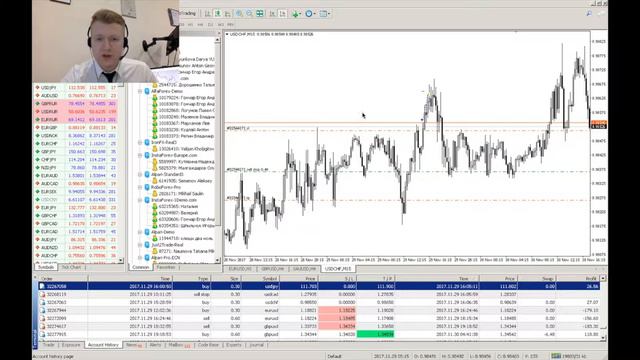The height and width of the screenshot is (360, 640).
Task: Collapse the Alpari-Standard1 tree node
Action: (140, 174)
